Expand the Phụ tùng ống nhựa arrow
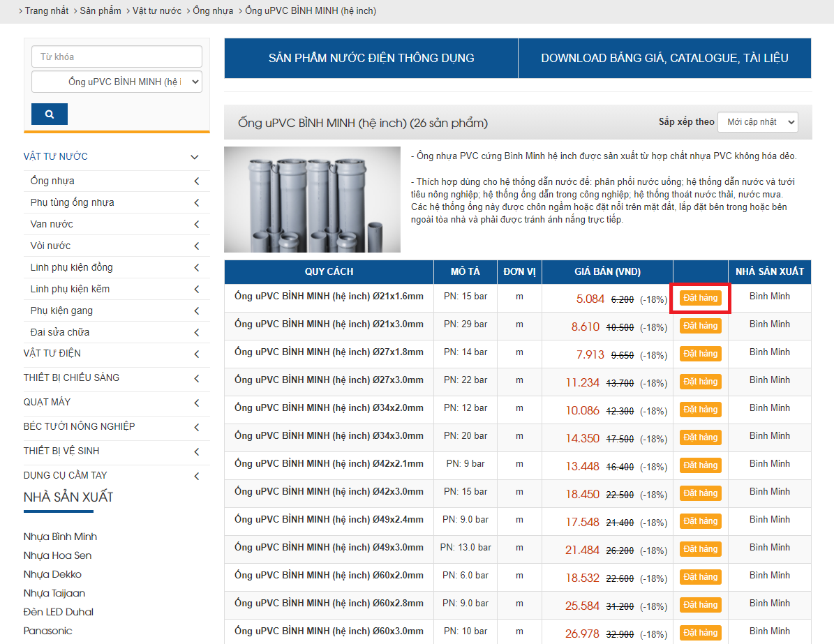Viewport: 834px width, 644px height. click(197, 202)
